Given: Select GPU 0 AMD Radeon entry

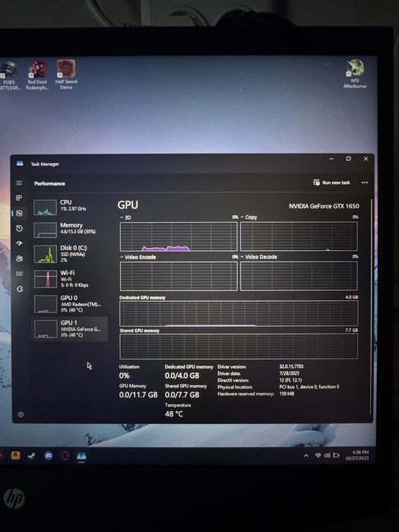Looking at the screenshot, I should pos(70,304).
